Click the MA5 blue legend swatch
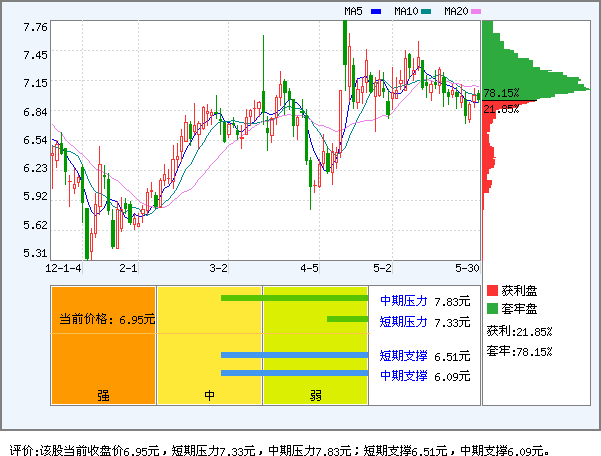601x456 pixels. (x=376, y=11)
